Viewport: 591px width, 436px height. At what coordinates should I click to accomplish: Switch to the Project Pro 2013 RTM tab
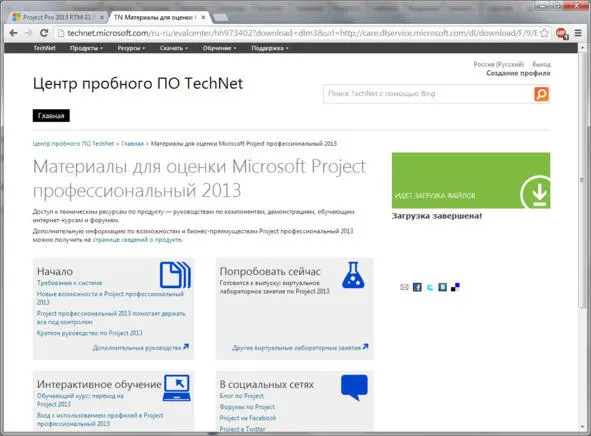pyautogui.click(x=58, y=17)
